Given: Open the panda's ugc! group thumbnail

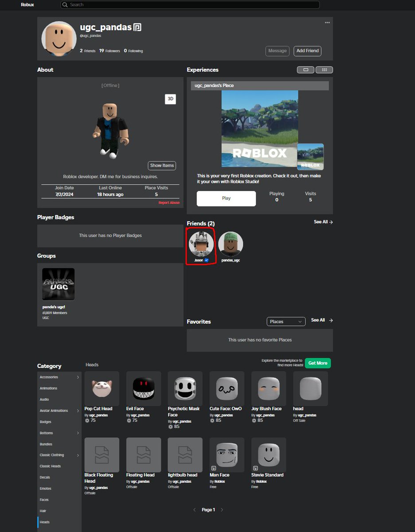Looking at the screenshot, I should tap(59, 284).
